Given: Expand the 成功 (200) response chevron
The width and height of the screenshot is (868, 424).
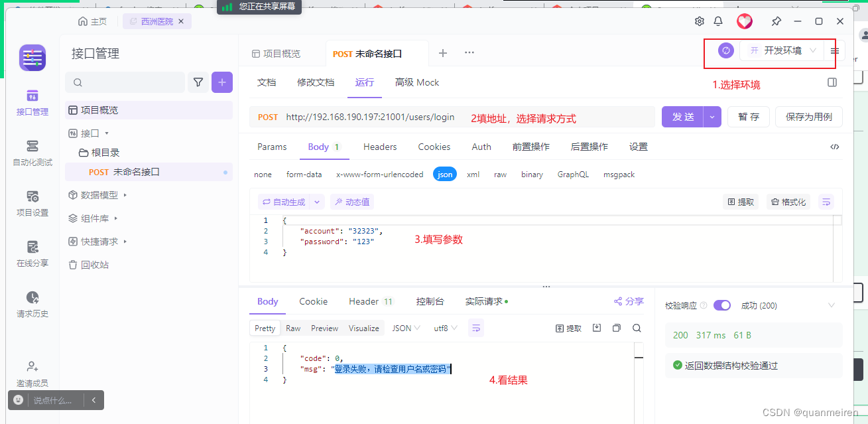Looking at the screenshot, I should point(832,305).
